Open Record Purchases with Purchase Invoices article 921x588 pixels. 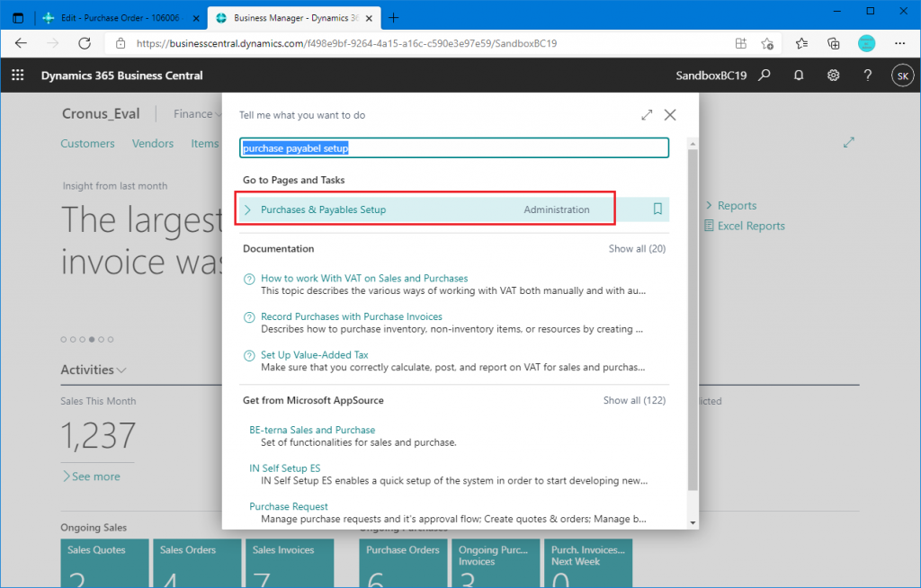(x=352, y=316)
